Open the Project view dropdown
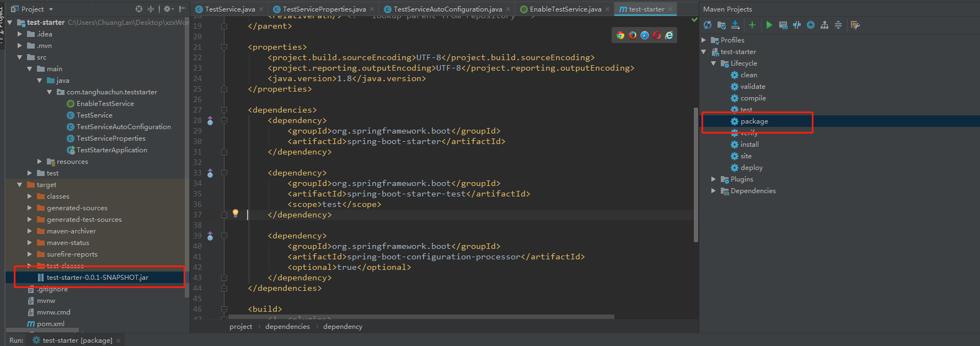980x346 pixels. 51,9
